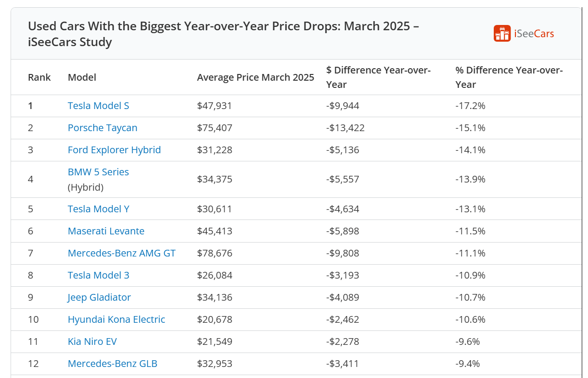The height and width of the screenshot is (378, 588).
Task: Open the Mercedes-Benz GLB link
Action: [113, 364]
